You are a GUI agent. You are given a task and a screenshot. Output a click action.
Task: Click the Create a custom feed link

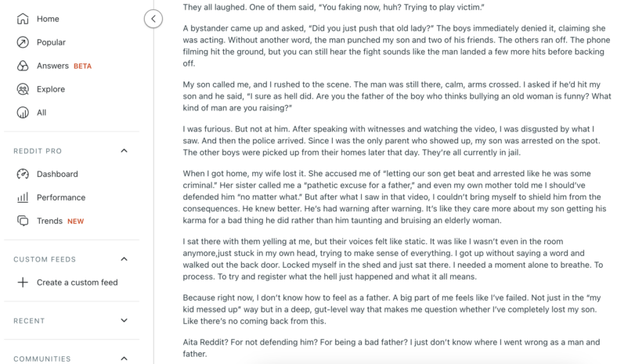click(x=77, y=283)
